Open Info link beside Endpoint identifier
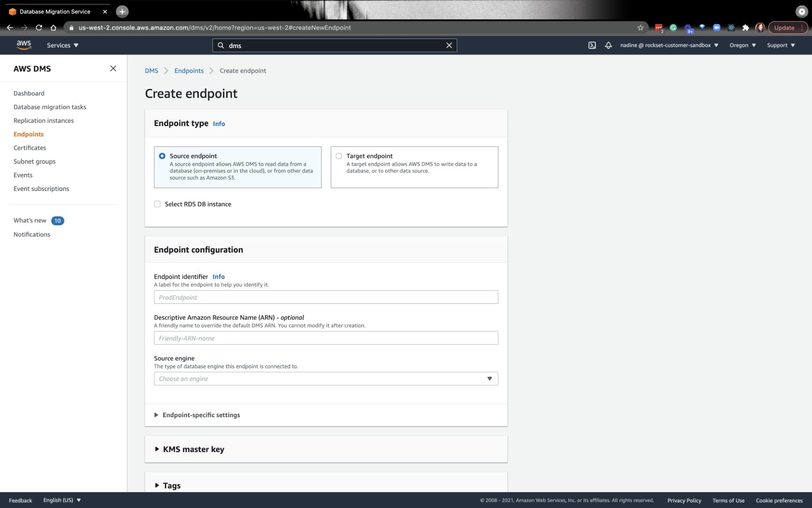The image size is (812, 508). click(219, 277)
